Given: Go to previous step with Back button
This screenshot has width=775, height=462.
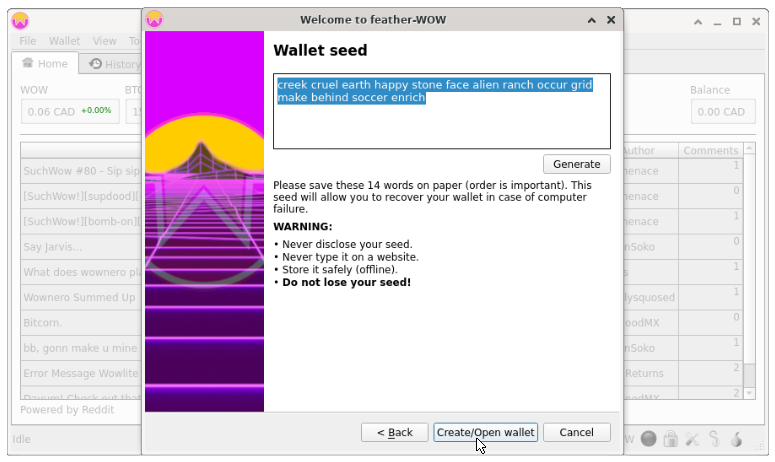Looking at the screenshot, I should [x=394, y=432].
